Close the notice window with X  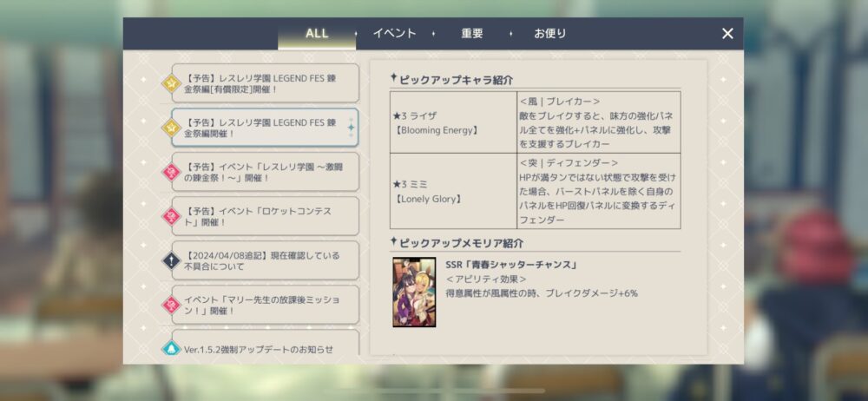(727, 34)
